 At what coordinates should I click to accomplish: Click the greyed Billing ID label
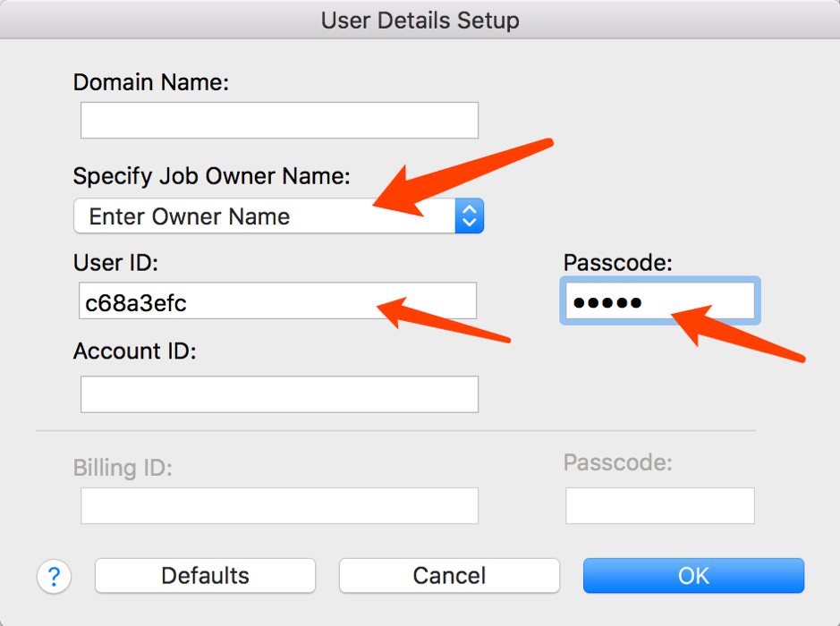coord(123,468)
